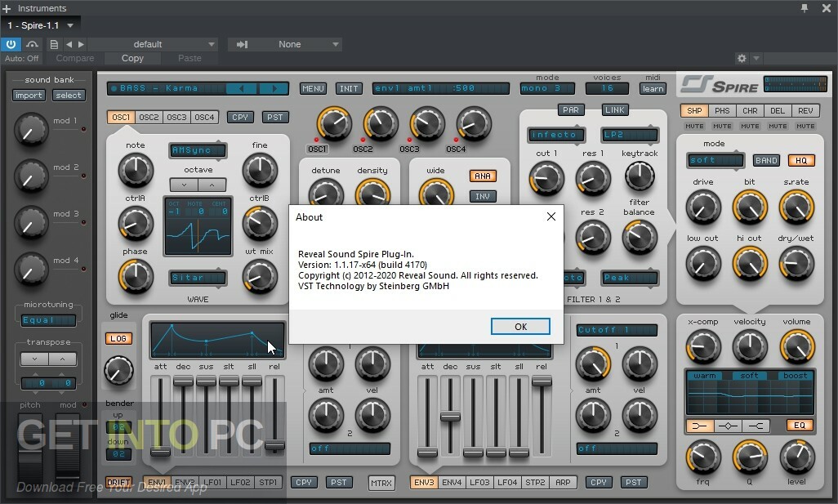
Task: Toggle the filter PAR button
Action: pos(570,110)
